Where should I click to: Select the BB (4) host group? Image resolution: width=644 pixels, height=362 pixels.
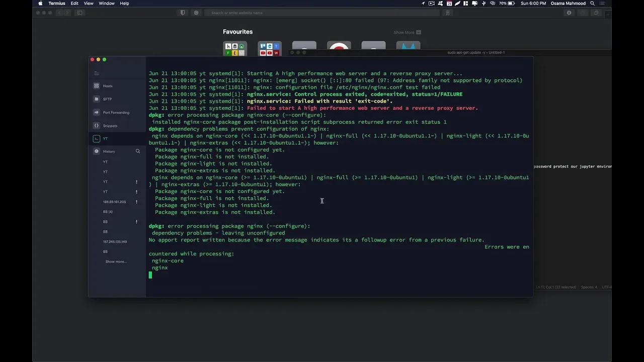tap(107, 212)
